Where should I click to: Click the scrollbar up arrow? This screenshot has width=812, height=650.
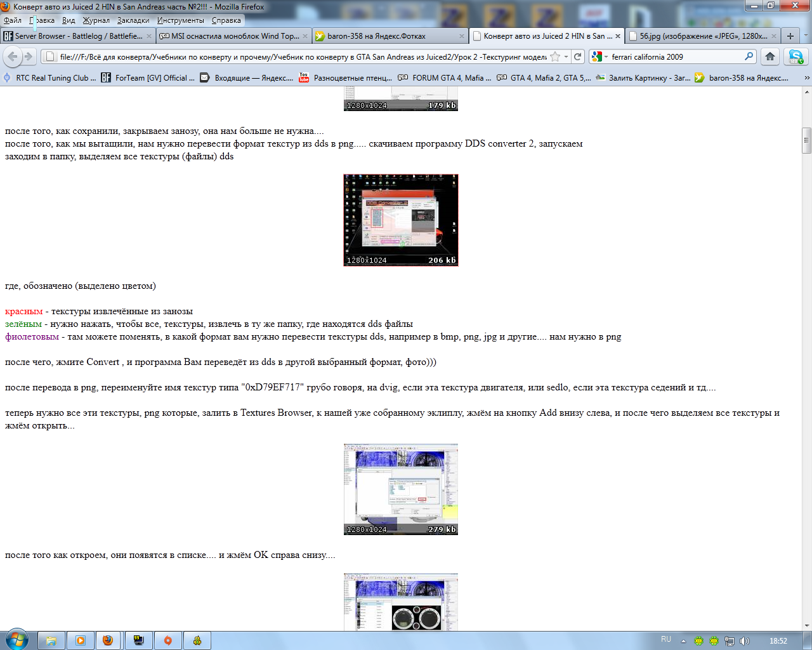[806, 92]
